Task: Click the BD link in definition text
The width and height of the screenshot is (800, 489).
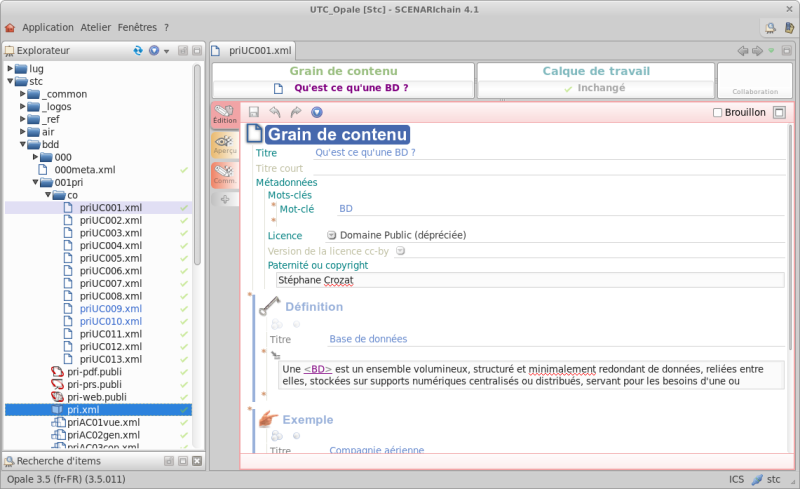Action: 317,369
